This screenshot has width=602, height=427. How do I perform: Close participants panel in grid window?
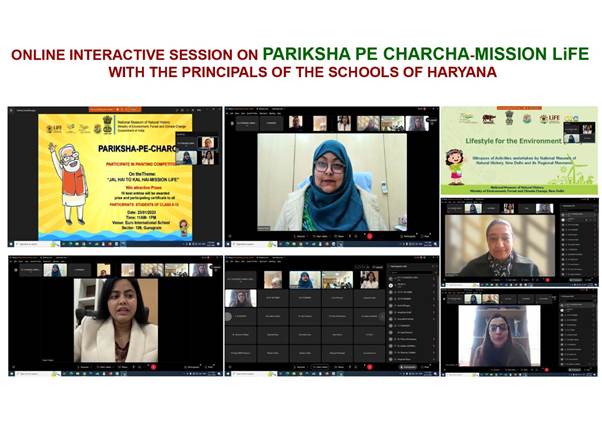click(437, 266)
